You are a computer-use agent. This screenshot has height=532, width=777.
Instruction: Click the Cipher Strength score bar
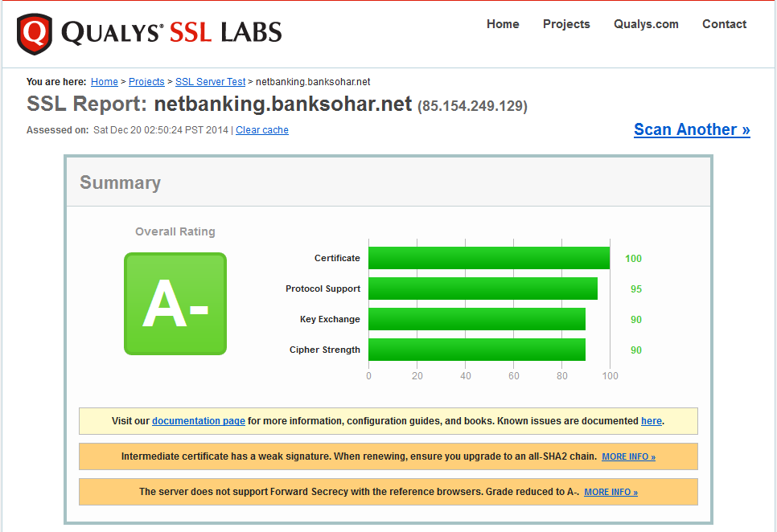[x=477, y=350]
